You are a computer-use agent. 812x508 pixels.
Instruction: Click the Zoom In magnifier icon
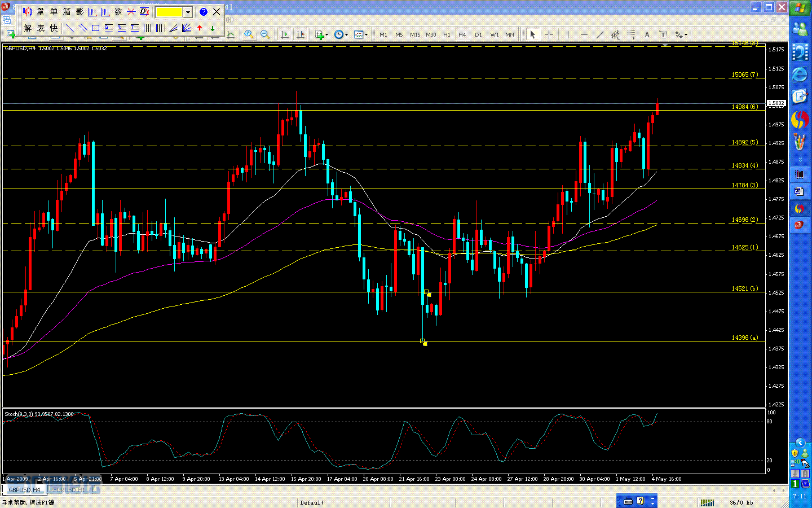point(249,34)
